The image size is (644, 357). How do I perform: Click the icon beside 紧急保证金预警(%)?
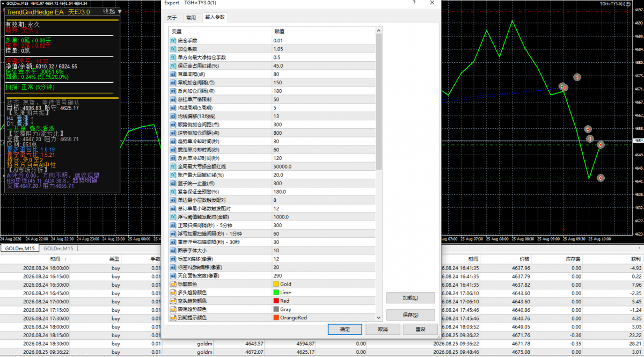[x=173, y=192]
